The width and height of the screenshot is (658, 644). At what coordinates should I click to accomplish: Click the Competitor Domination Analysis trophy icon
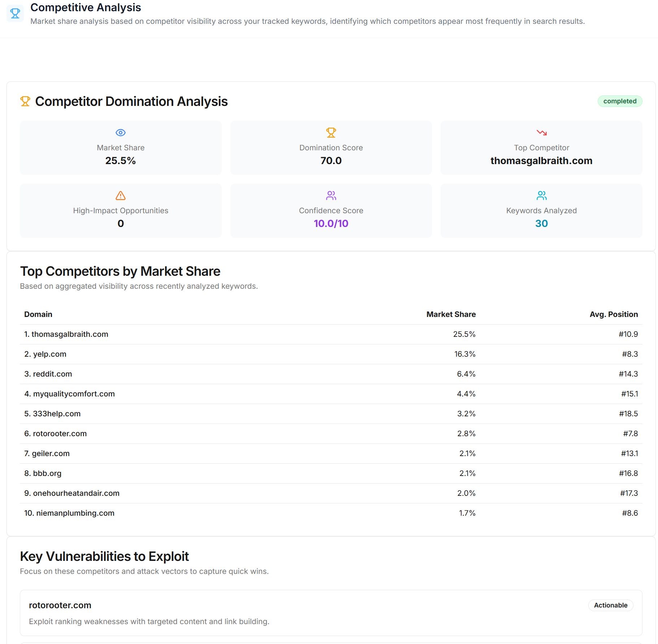25,101
